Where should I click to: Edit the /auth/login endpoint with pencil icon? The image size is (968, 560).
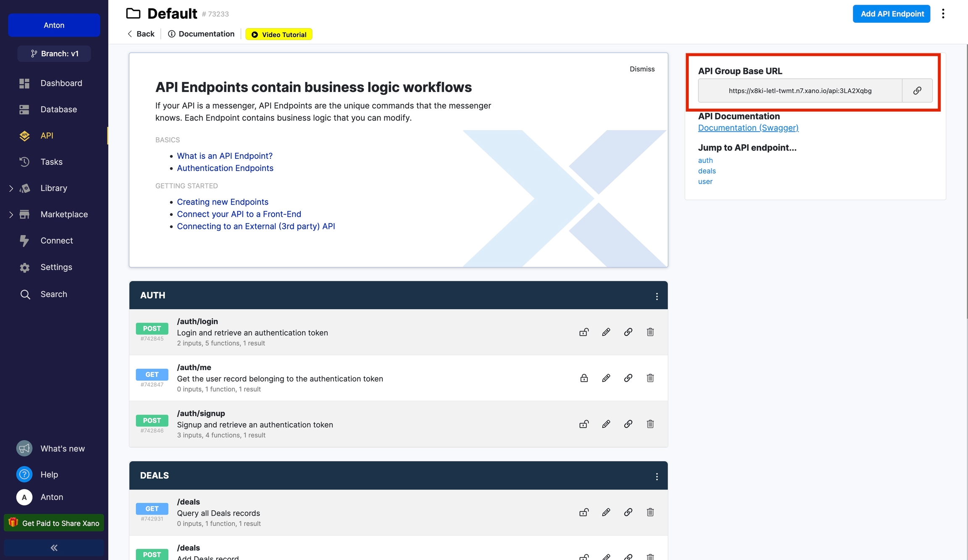click(606, 332)
